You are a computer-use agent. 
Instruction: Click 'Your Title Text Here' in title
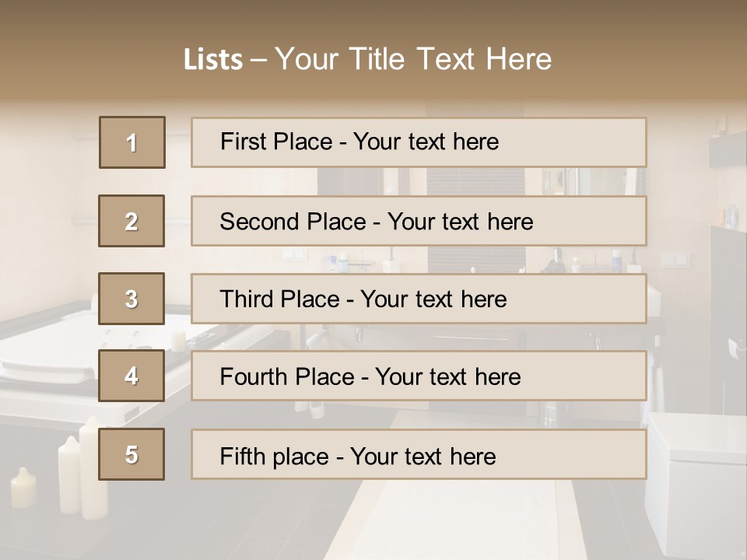pos(413,59)
